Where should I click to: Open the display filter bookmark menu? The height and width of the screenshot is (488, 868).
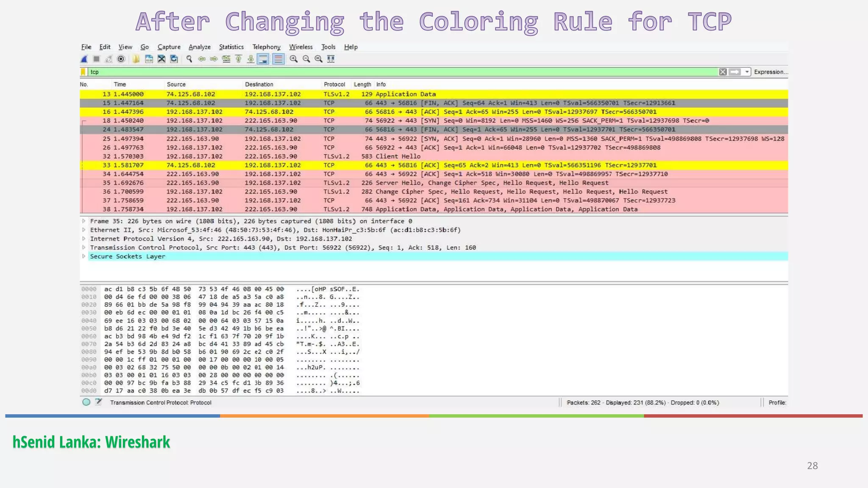(83, 72)
